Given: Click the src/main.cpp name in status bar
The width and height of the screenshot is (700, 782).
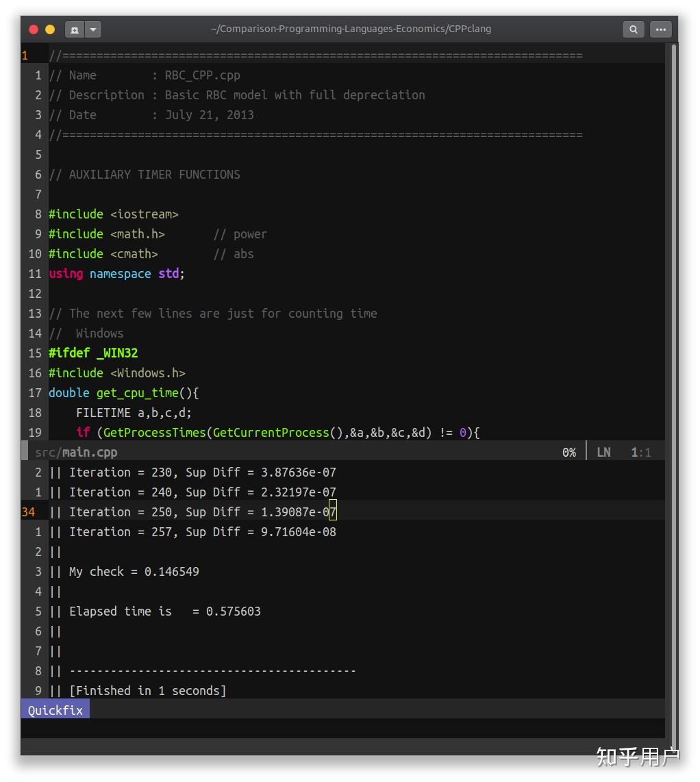Looking at the screenshot, I should (x=75, y=452).
